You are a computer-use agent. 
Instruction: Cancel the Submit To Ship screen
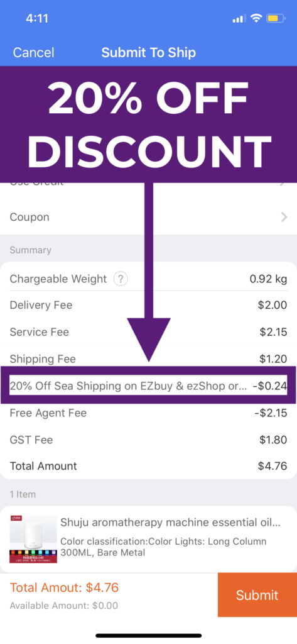33,53
